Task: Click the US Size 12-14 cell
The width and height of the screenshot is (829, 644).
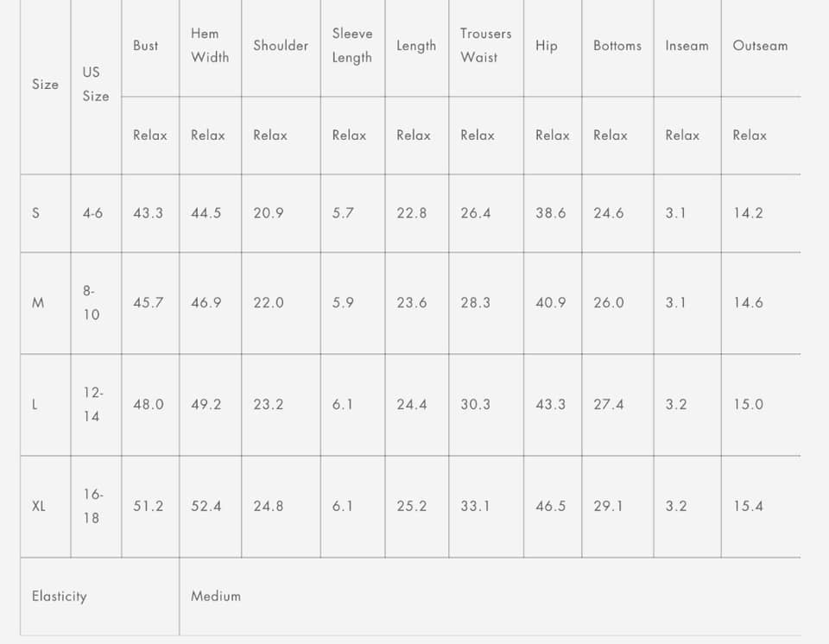Action: 92,404
